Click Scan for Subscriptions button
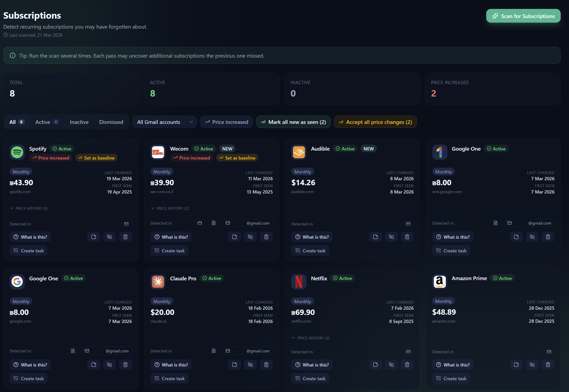 (x=523, y=16)
